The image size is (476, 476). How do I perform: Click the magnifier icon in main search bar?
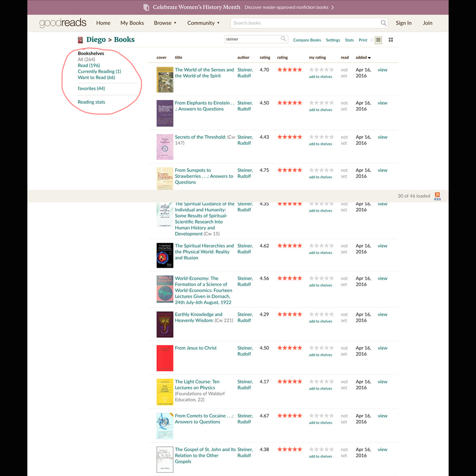pyautogui.click(x=383, y=23)
